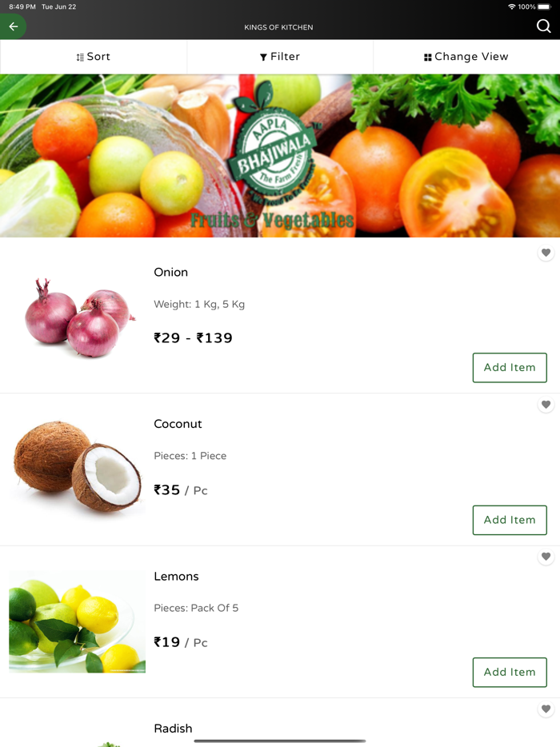The height and width of the screenshot is (747, 560).
Task: Add Lemons using Add Item button
Action: pyautogui.click(x=510, y=672)
